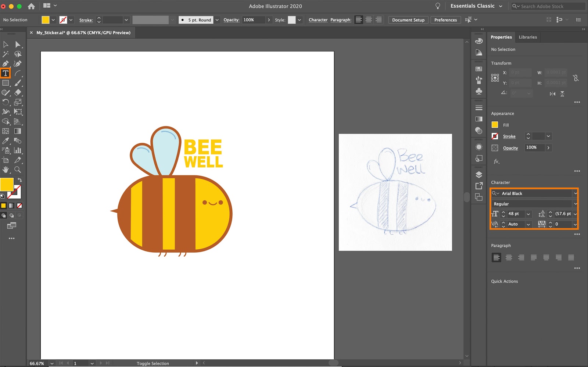Toggle right-align text in the control bar
This screenshot has width=588, height=367.
pos(378,20)
